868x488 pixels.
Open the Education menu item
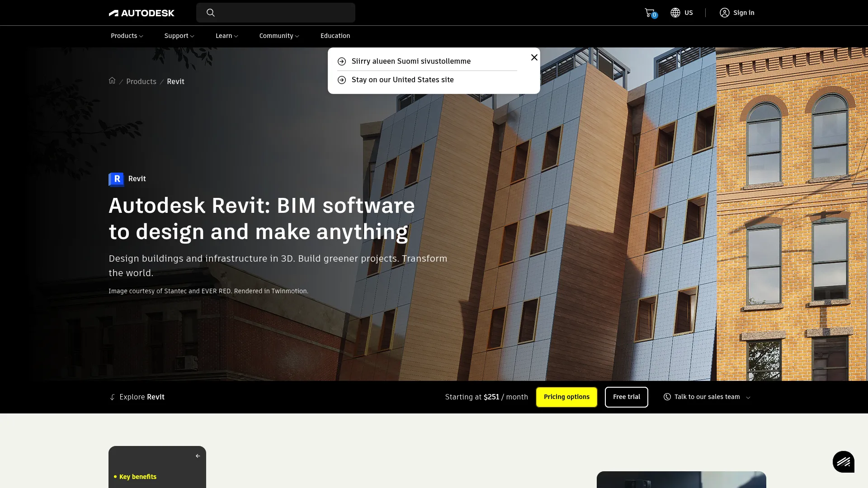click(335, 36)
